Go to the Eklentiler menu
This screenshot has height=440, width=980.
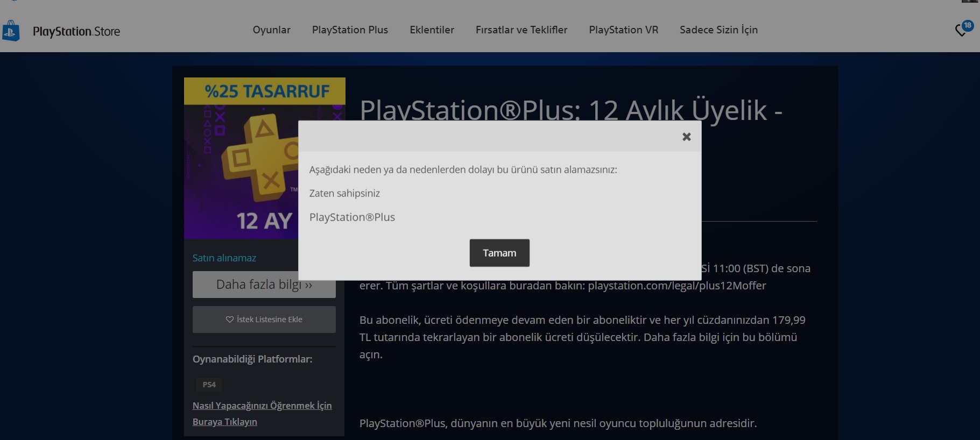[432, 30]
